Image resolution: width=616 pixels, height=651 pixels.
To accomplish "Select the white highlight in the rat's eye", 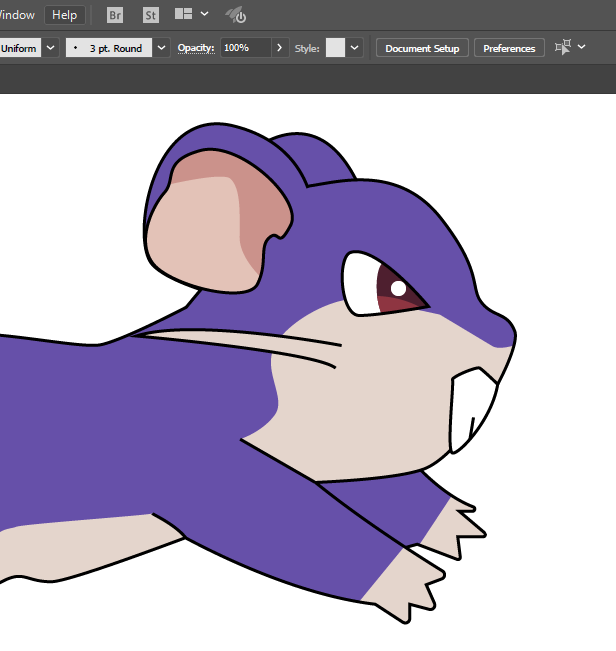I will 398,288.
